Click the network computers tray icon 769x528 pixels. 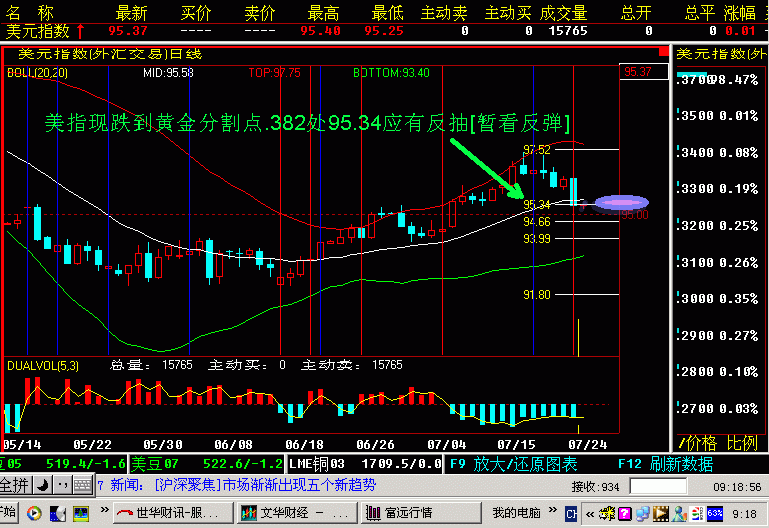[x=642, y=513]
